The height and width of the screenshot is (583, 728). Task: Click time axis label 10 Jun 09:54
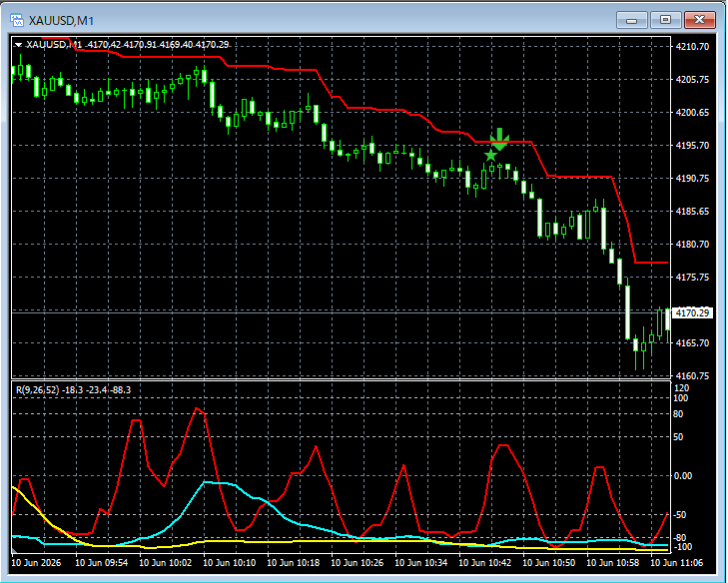point(101,563)
